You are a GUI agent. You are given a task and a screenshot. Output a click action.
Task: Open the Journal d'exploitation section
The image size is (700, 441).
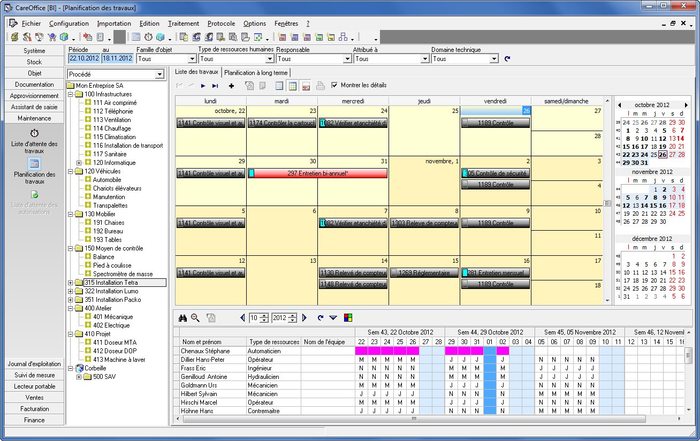coord(34,364)
